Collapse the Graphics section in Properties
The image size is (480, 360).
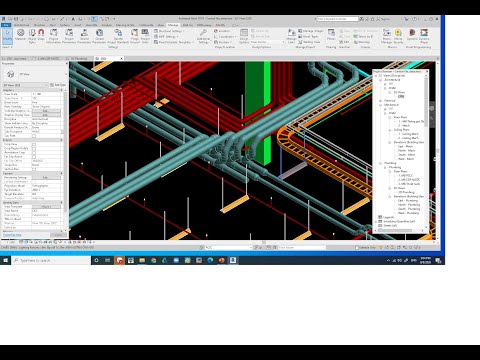click(61, 90)
